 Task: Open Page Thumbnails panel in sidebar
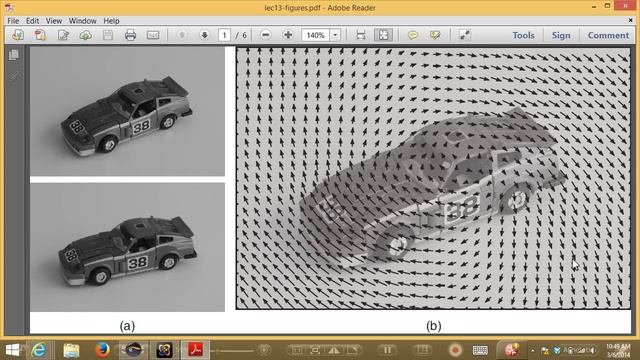14,55
